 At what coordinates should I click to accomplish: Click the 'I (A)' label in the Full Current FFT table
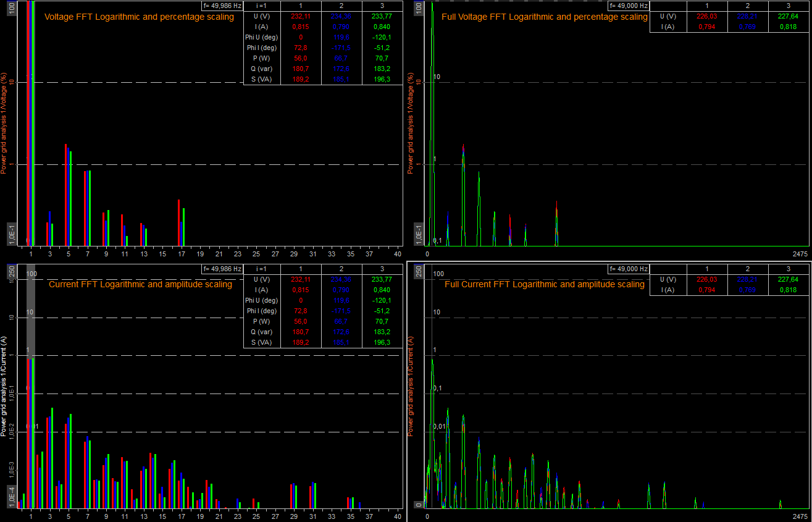tap(668, 290)
